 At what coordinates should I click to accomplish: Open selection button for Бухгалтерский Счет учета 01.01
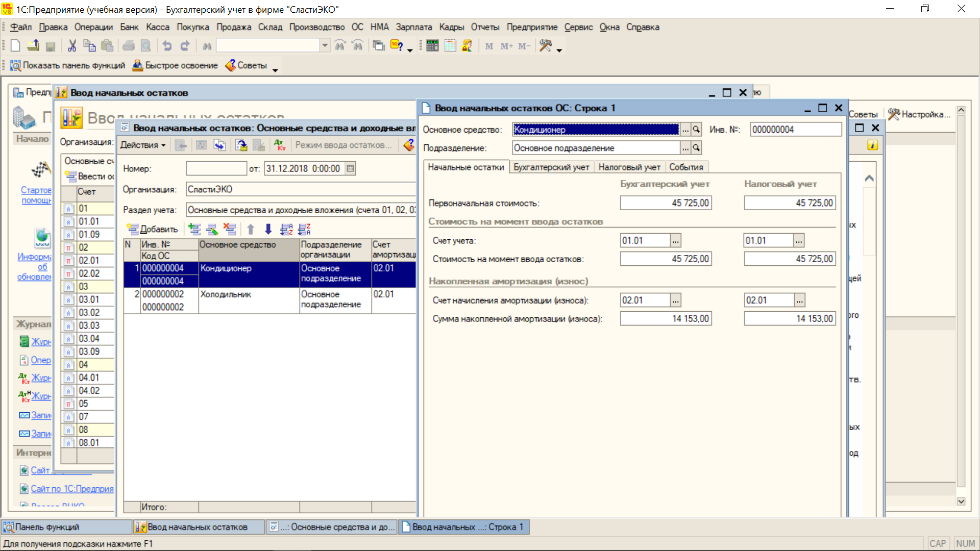pos(675,241)
